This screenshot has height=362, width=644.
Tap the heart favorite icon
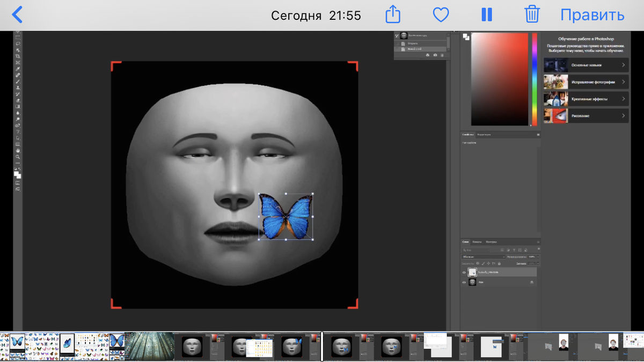pyautogui.click(x=441, y=14)
